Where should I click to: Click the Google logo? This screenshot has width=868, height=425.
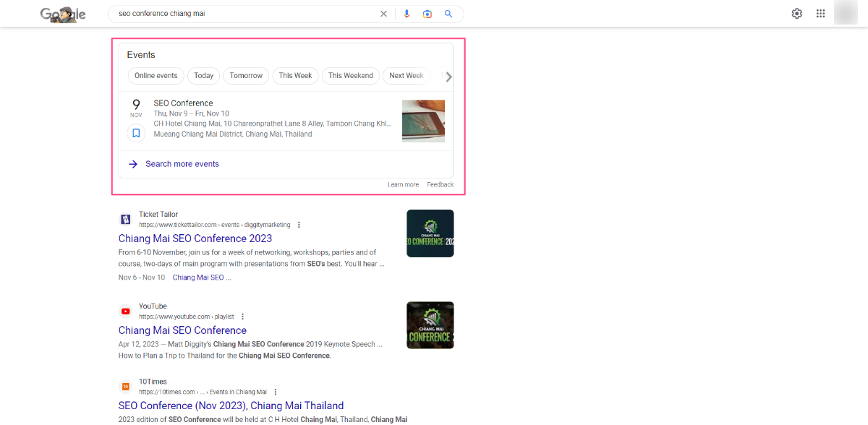coord(63,14)
